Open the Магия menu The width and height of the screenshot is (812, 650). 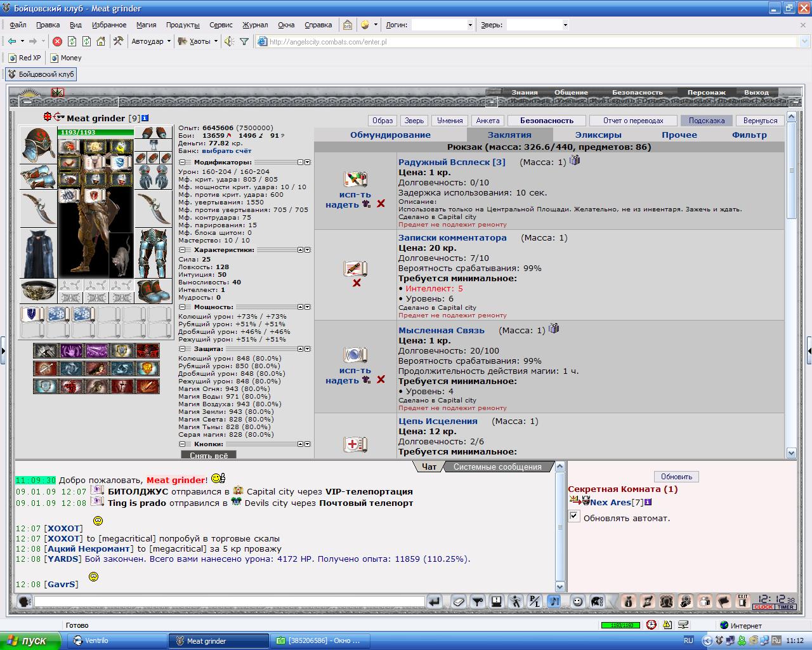coord(146,25)
